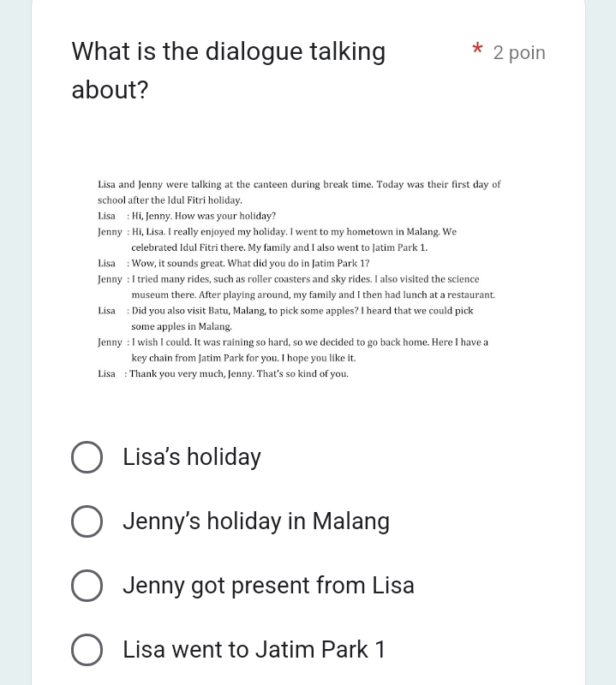Click the word "about?" in the question
This screenshot has width=616, height=685.
pos(111,90)
